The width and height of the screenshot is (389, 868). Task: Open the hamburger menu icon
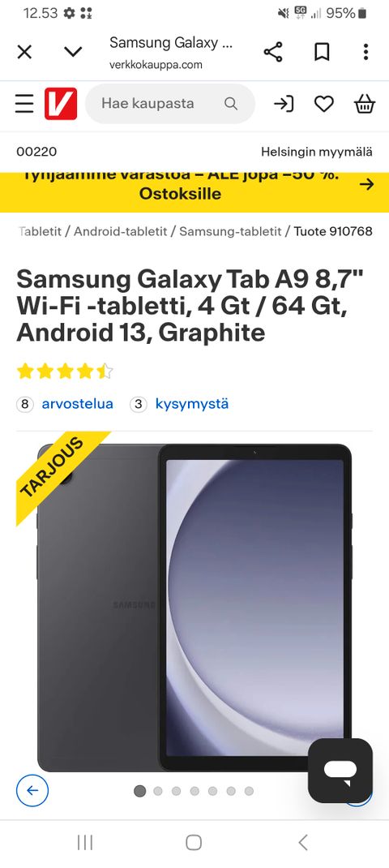pos(24,104)
